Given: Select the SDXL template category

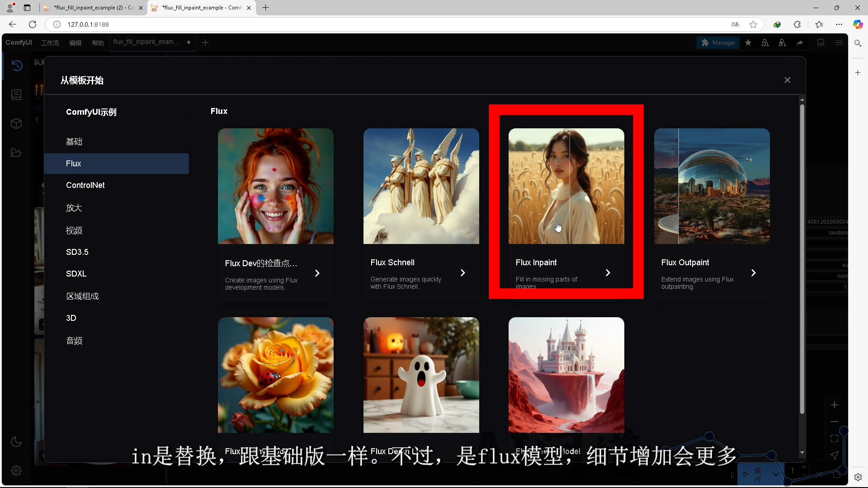Looking at the screenshot, I should (x=76, y=274).
